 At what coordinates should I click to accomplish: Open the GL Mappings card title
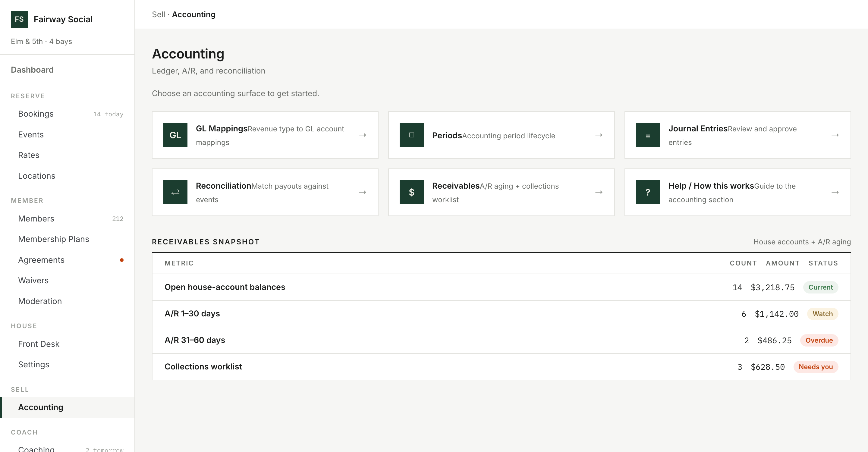222,129
